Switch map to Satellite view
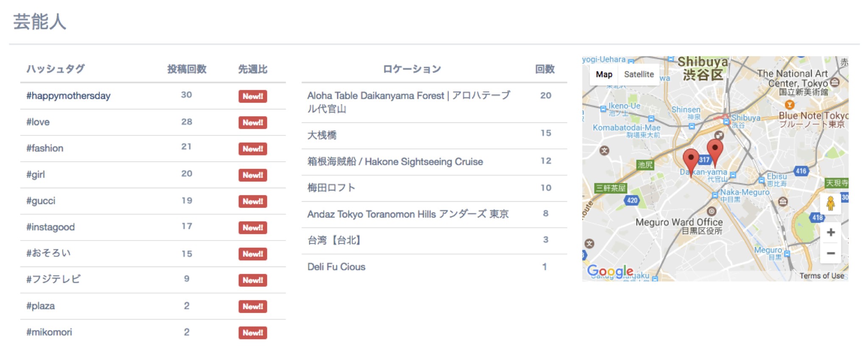The width and height of the screenshot is (868, 358). tap(639, 74)
